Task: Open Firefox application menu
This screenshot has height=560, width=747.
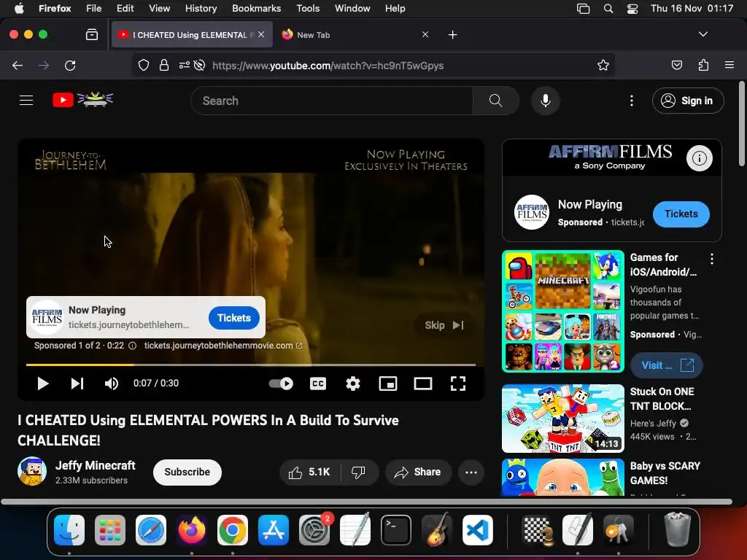Action: tap(729, 65)
